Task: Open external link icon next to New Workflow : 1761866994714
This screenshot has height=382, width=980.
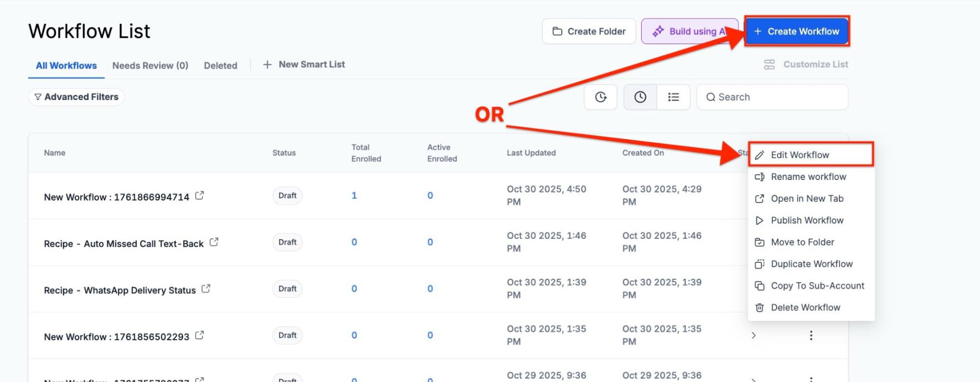Action: [x=200, y=196]
